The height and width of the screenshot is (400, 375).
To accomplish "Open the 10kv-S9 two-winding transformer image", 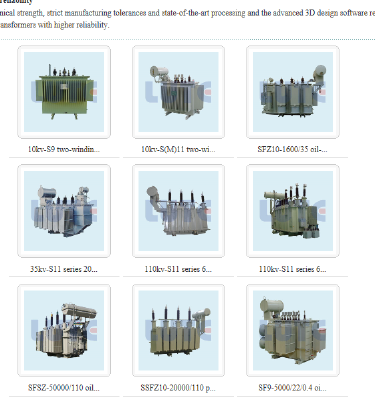I will coord(64,92).
